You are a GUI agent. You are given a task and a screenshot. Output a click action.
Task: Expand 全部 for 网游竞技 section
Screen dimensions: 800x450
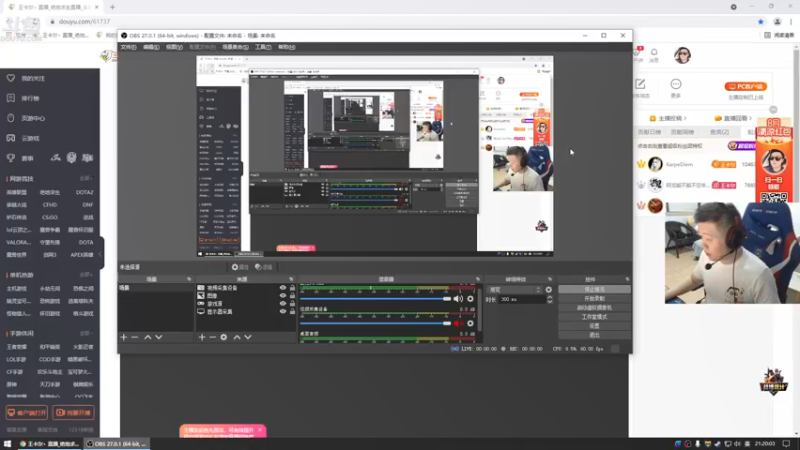(x=86, y=179)
